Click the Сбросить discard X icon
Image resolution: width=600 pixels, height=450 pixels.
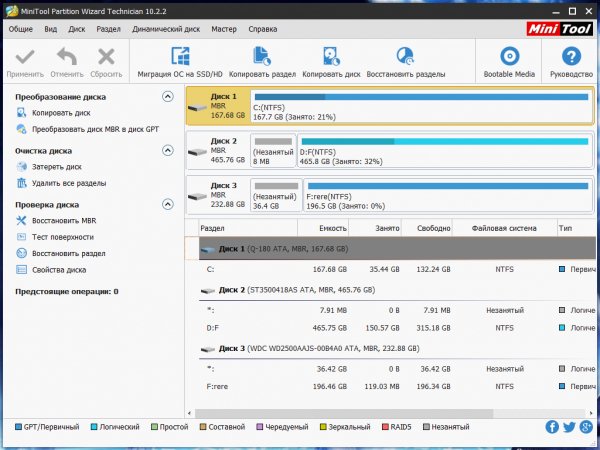tap(106, 57)
